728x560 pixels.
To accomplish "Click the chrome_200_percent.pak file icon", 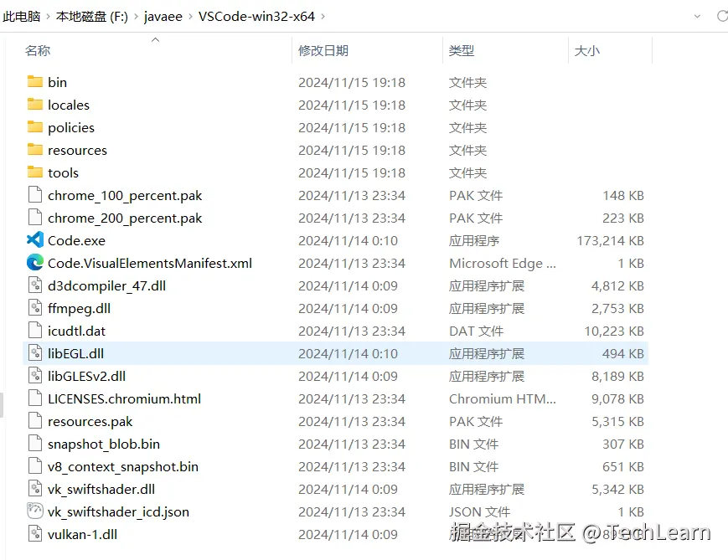I will pos(35,217).
